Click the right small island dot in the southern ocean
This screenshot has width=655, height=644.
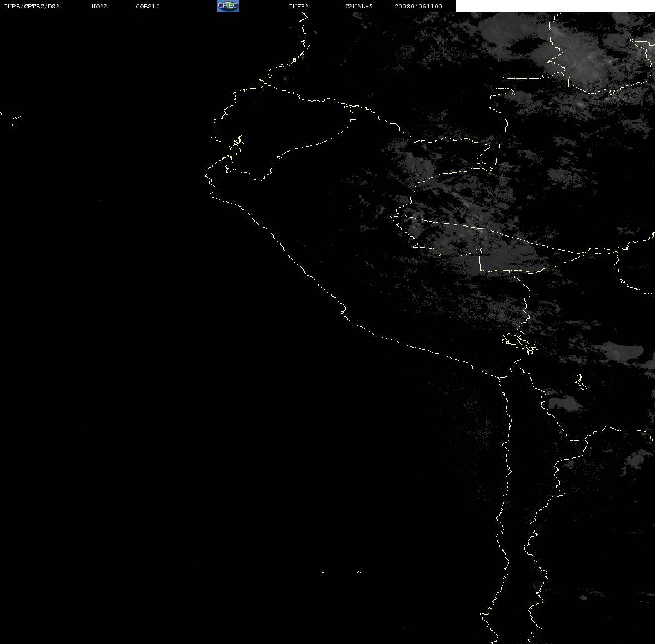click(x=359, y=572)
